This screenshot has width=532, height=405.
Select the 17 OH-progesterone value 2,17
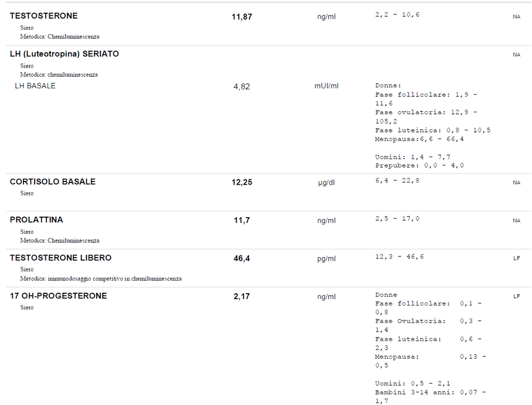click(x=242, y=297)
